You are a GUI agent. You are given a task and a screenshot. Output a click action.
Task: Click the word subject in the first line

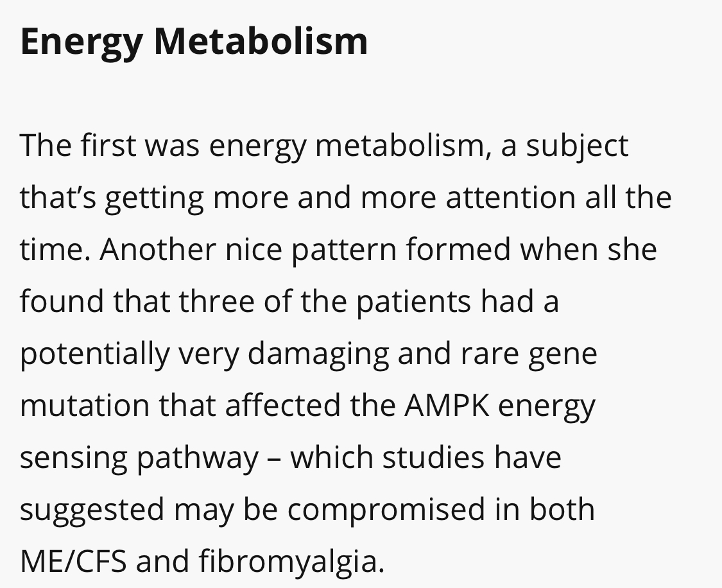578,146
